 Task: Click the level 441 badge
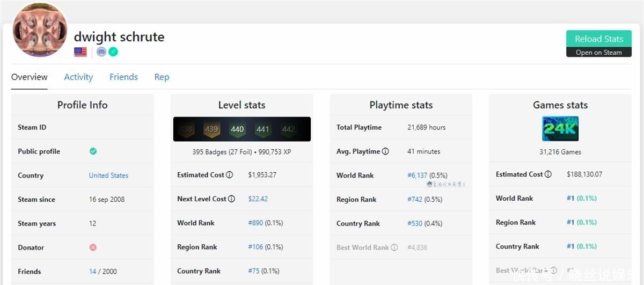[262, 129]
